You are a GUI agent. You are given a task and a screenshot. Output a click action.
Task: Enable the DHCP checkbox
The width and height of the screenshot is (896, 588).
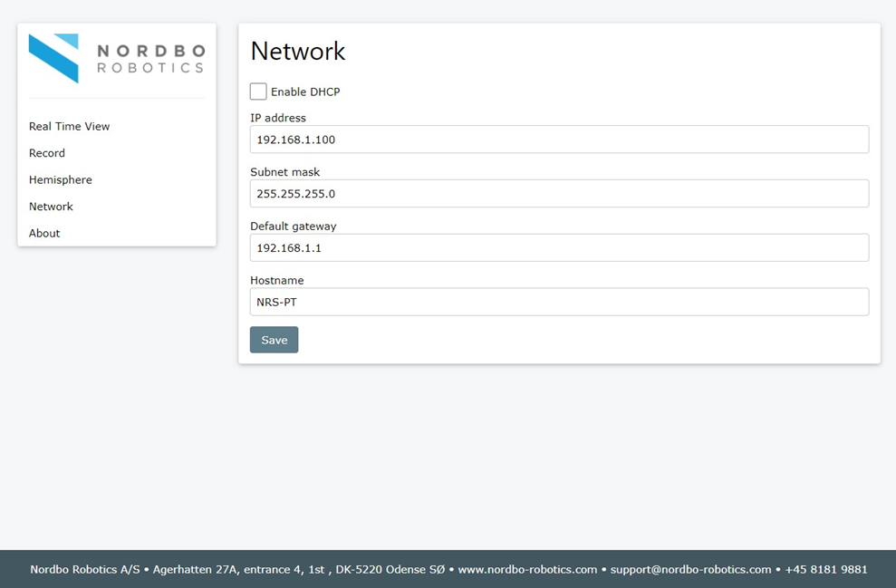click(258, 92)
